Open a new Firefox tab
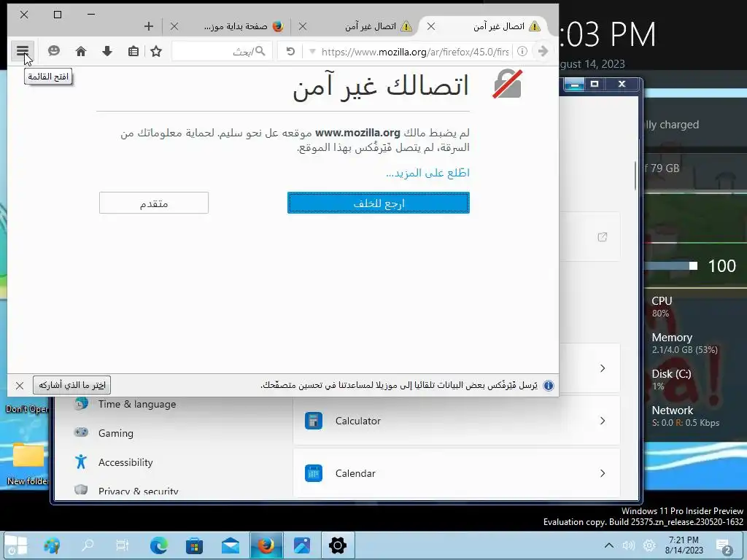 [149, 27]
